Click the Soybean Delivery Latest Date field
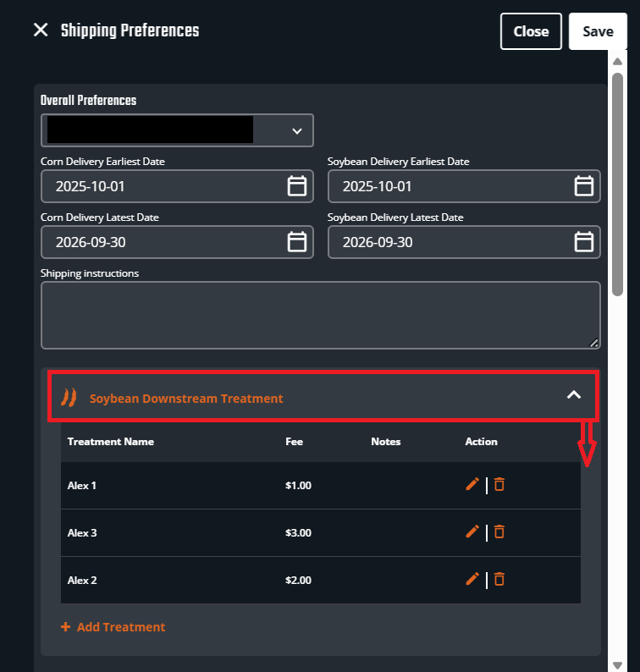The width and height of the screenshot is (640, 672). coord(464,242)
